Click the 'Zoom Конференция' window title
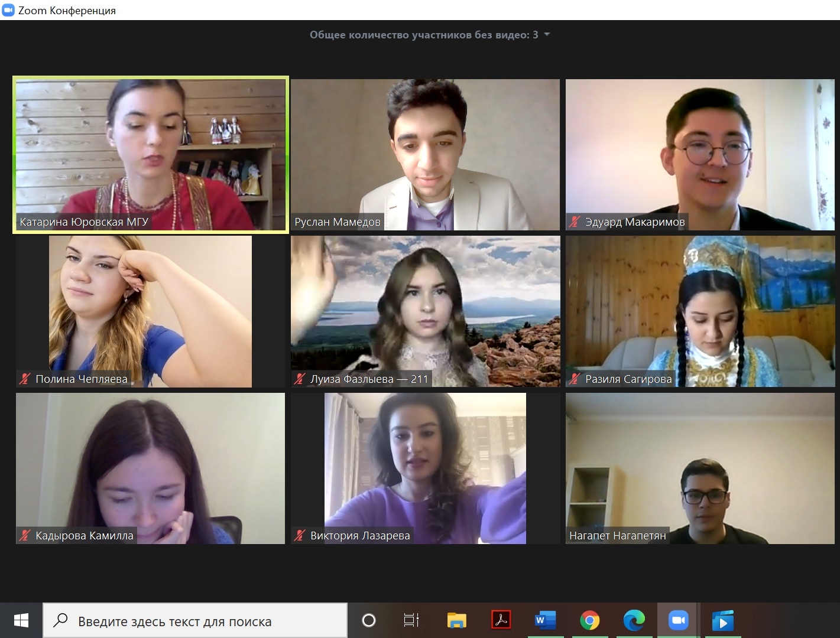This screenshot has width=840, height=638. pos(67,10)
